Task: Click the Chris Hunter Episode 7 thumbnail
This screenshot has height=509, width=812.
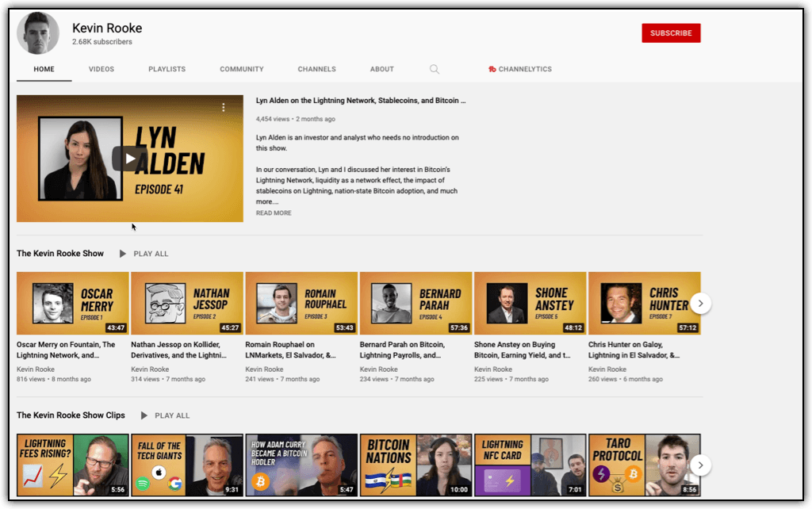Action: [x=644, y=304]
